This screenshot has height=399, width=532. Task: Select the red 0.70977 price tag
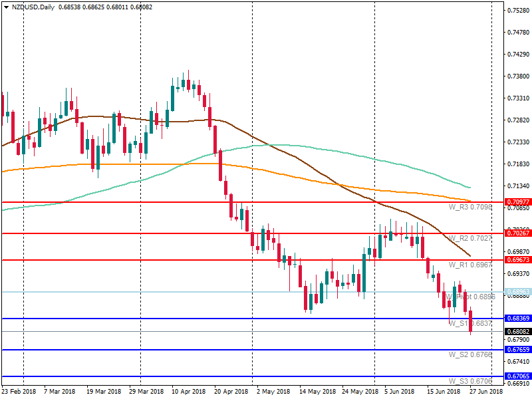pos(517,201)
